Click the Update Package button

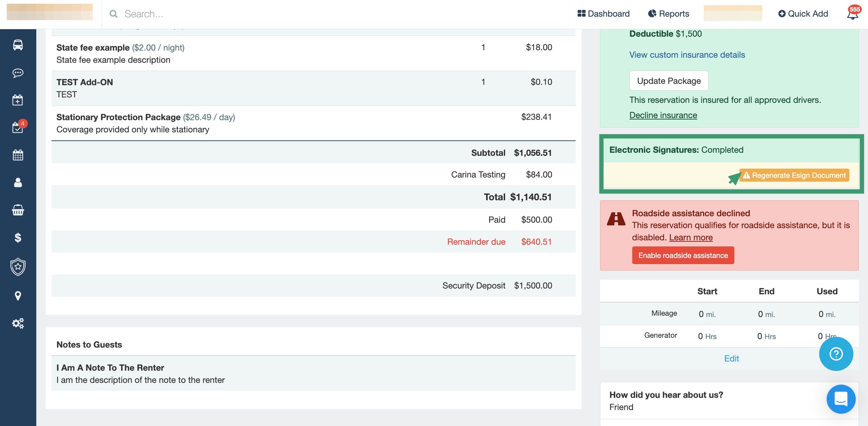[669, 81]
